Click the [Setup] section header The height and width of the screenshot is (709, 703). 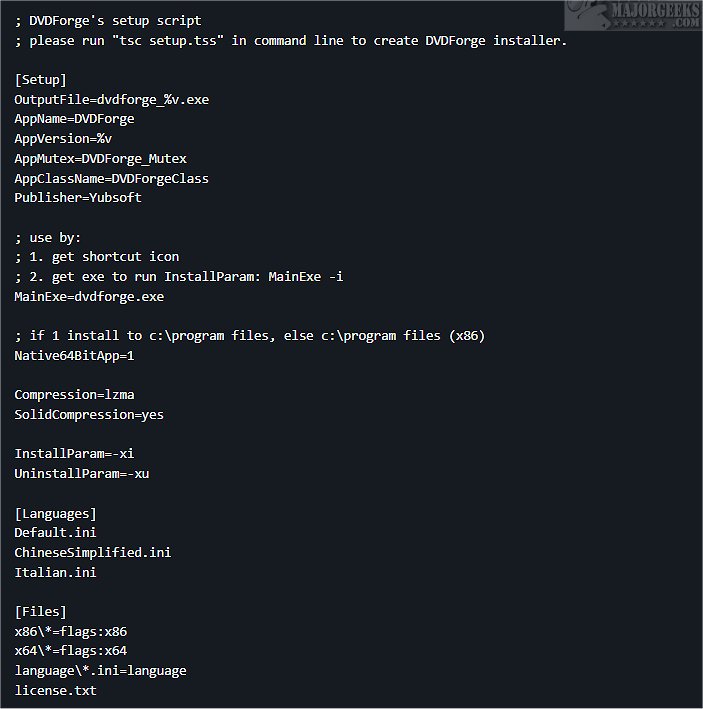point(40,79)
